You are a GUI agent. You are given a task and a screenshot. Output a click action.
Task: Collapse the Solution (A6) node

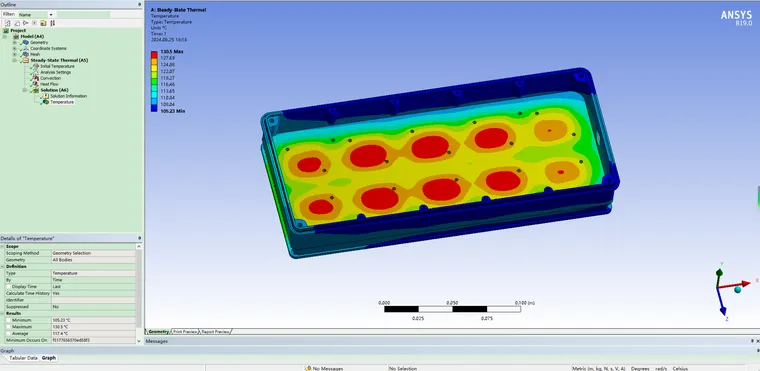click(x=24, y=90)
